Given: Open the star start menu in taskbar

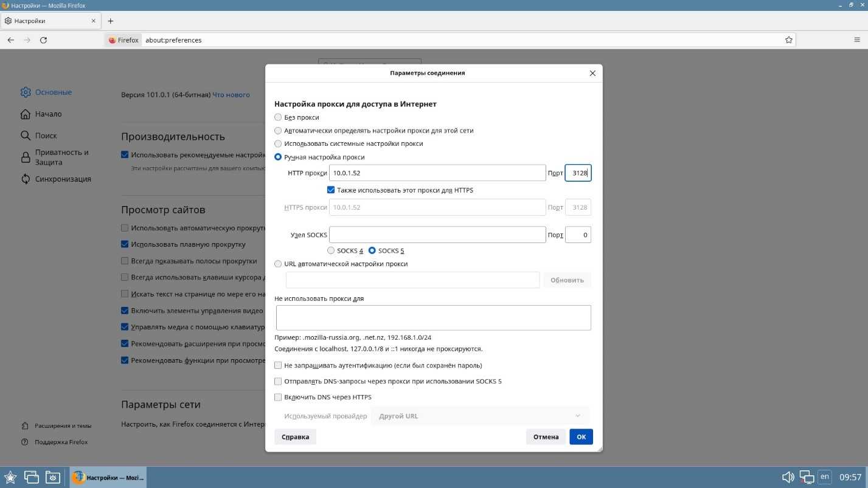Looking at the screenshot, I should [x=10, y=477].
